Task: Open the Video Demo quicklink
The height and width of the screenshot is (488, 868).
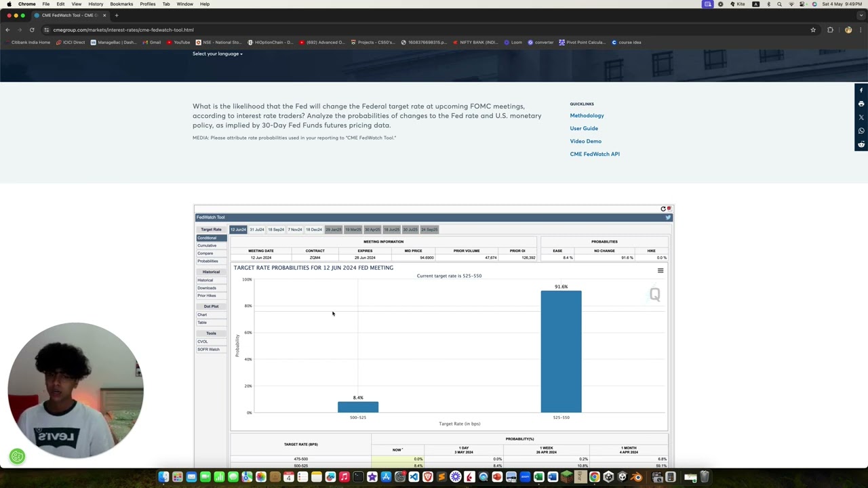Action: (585, 142)
